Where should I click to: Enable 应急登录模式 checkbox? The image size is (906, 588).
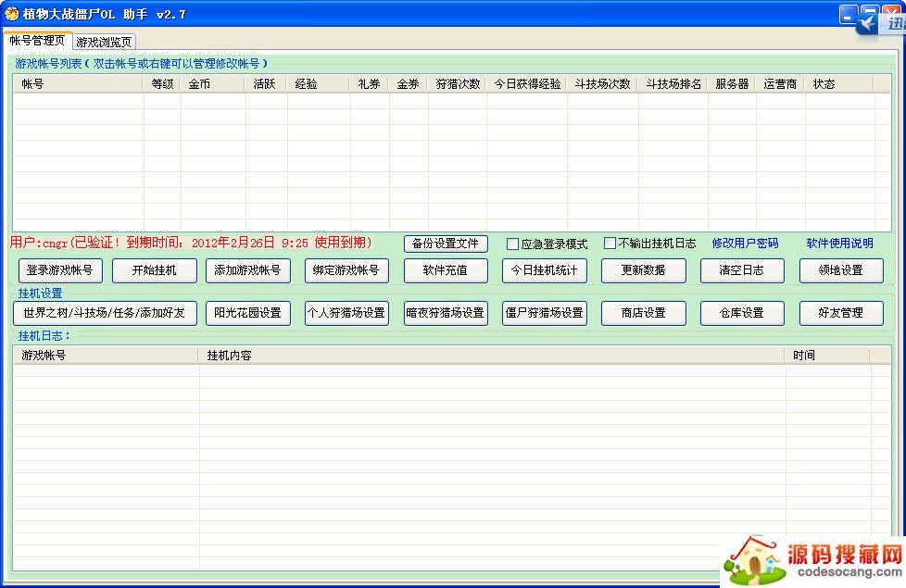512,244
